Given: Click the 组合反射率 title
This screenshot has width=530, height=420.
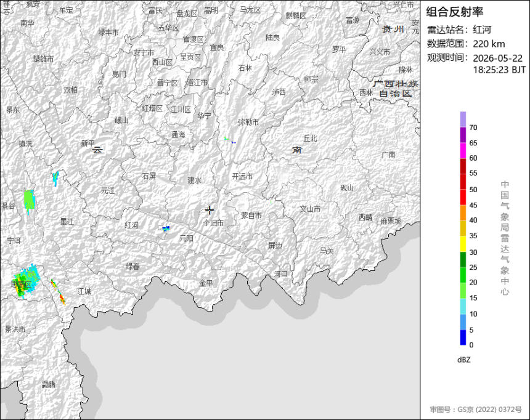Looking at the screenshot, I should pyautogui.click(x=454, y=12).
